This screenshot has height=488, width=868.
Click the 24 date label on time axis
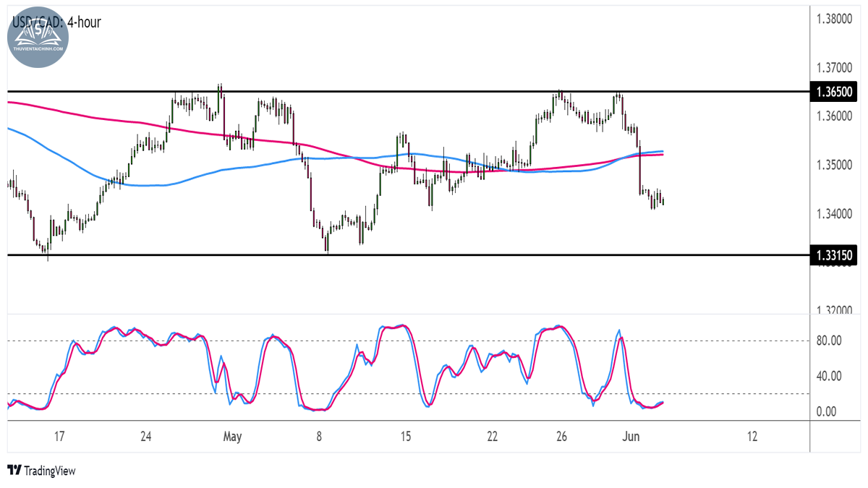point(145,437)
